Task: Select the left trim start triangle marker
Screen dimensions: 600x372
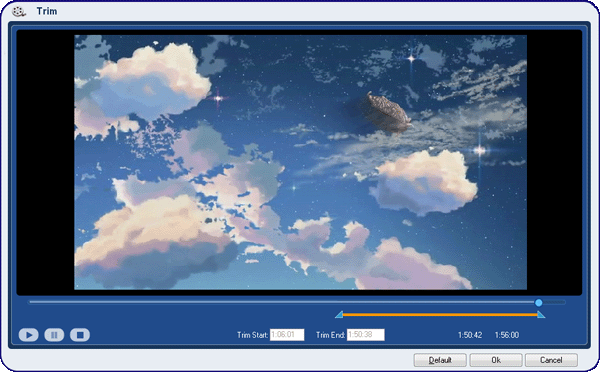Action: pyautogui.click(x=339, y=315)
